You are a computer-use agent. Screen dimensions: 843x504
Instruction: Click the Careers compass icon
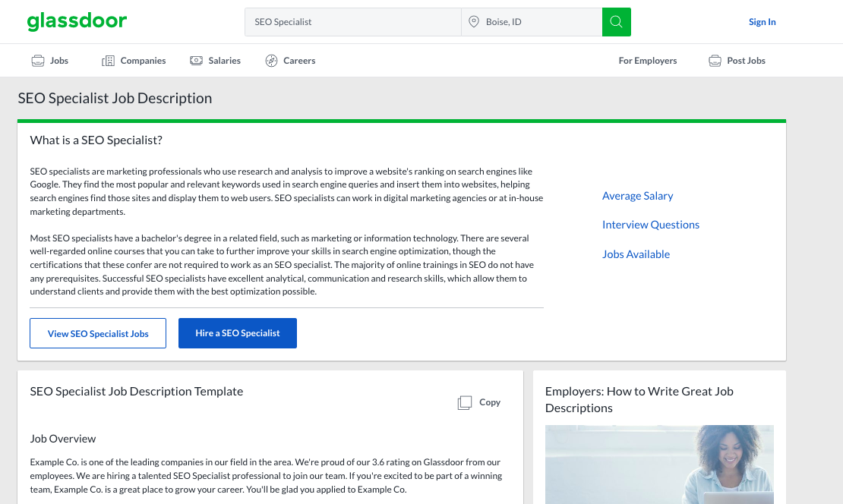click(x=270, y=60)
